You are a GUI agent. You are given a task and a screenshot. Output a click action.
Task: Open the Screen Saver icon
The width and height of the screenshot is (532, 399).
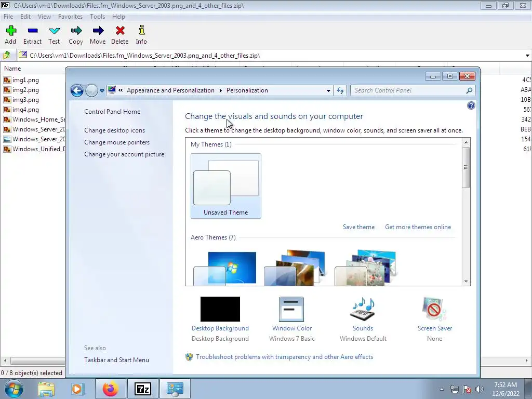435,309
